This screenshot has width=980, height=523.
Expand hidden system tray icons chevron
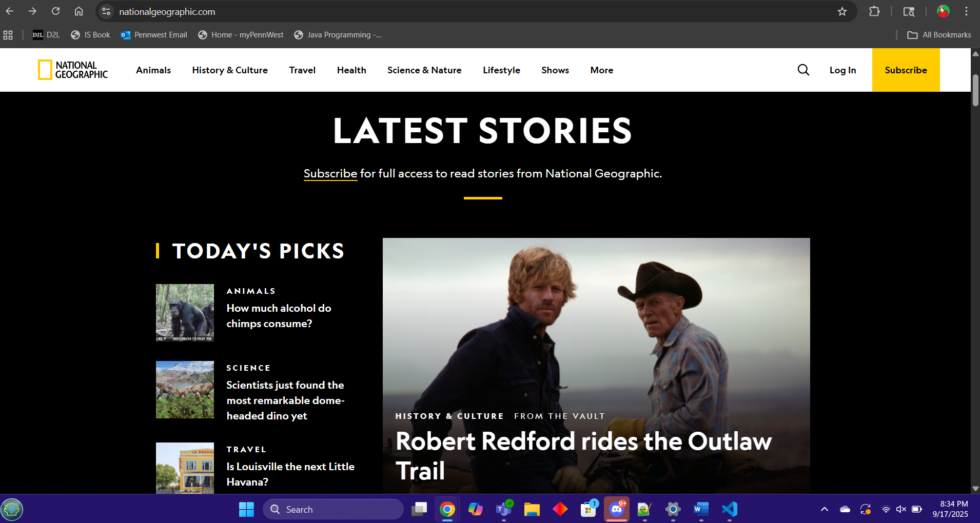(x=824, y=509)
